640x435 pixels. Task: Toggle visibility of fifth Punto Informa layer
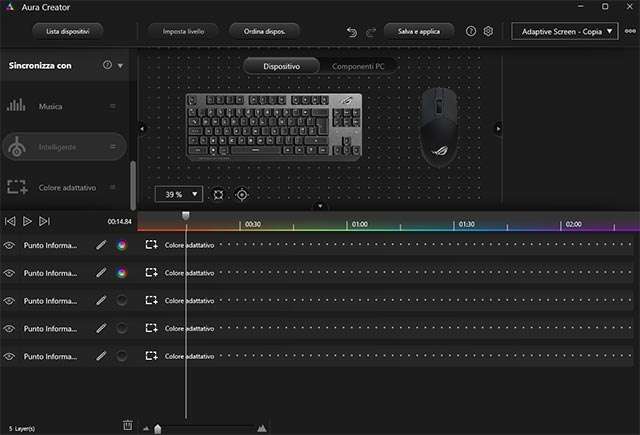(x=9, y=356)
